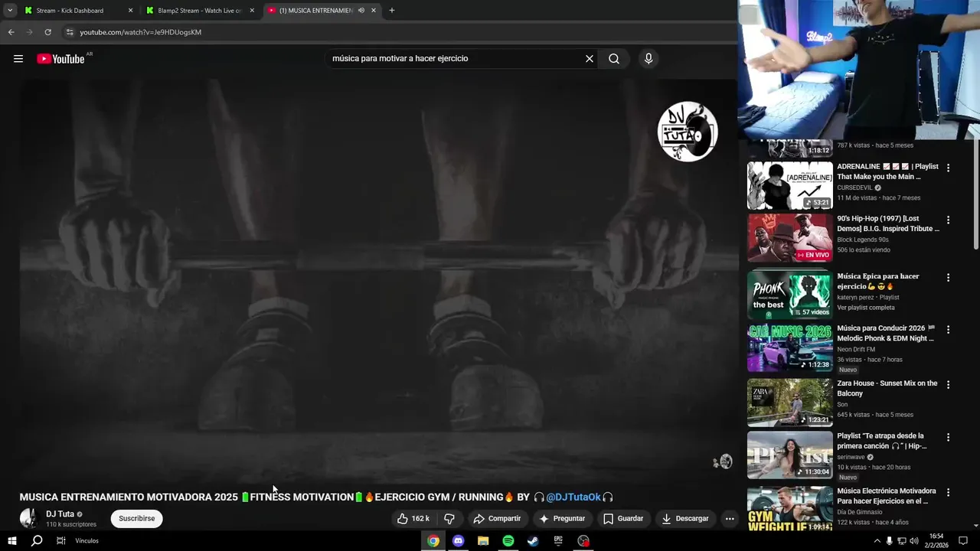
Task: Clear the search box with the X icon
Action: (x=590, y=59)
